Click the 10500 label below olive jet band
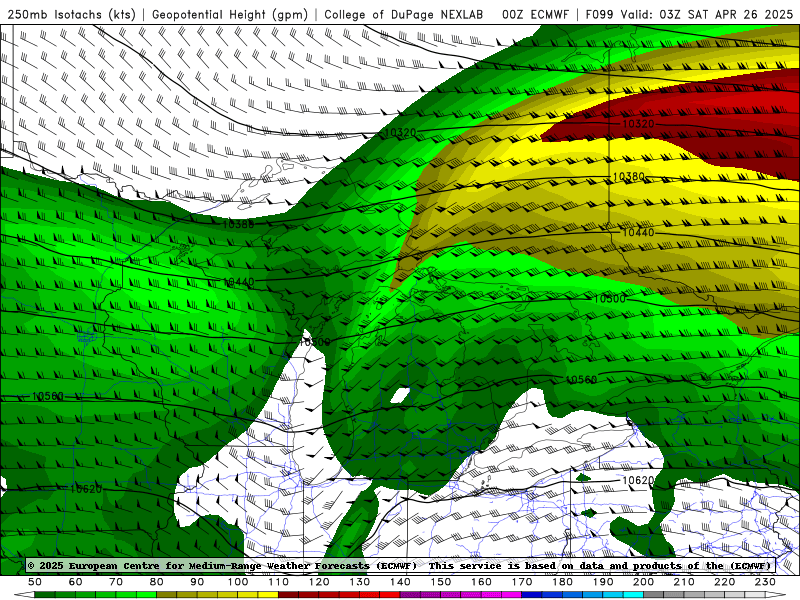 point(609,298)
